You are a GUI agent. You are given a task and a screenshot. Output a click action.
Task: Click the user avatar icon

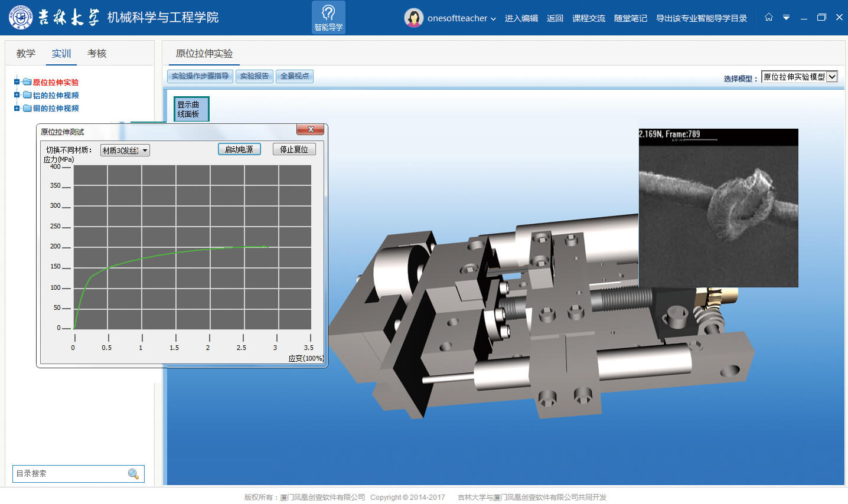pos(413,18)
